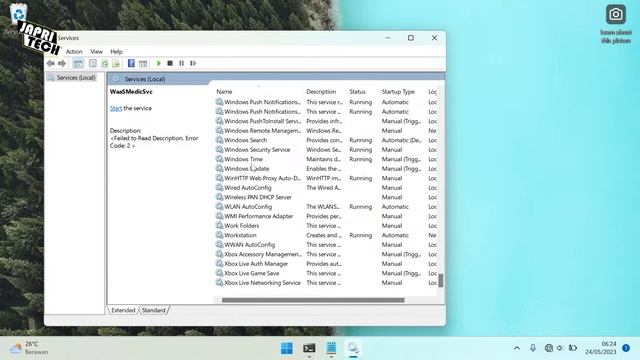The width and height of the screenshot is (640, 360).
Task: Open the Terminal icon on the taskbar
Action: click(x=309, y=348)
